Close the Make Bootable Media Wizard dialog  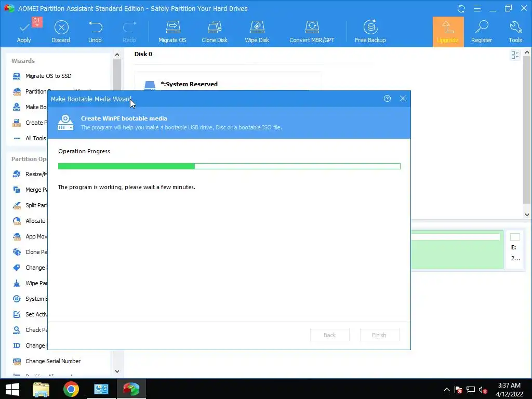coord(403,98)
